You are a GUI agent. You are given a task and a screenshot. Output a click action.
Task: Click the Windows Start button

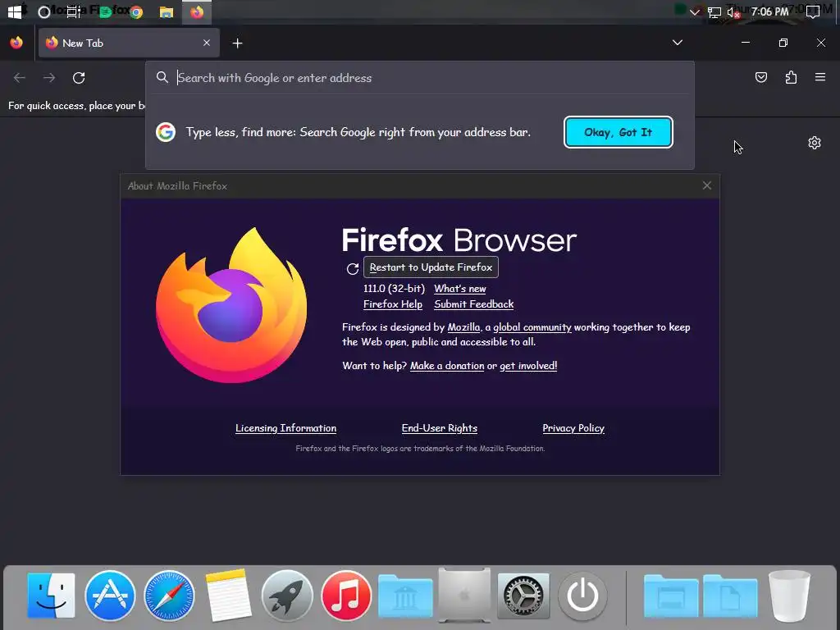coord(15,11)
